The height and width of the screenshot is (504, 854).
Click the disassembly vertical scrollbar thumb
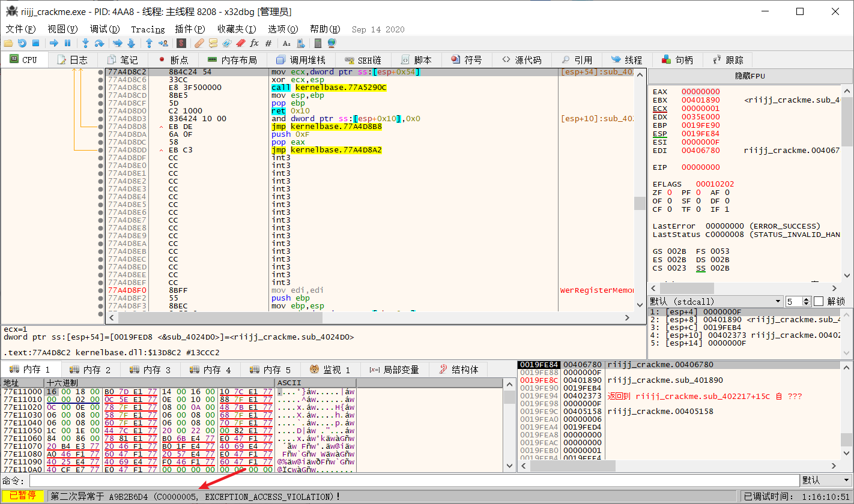(x=640, y=203)
